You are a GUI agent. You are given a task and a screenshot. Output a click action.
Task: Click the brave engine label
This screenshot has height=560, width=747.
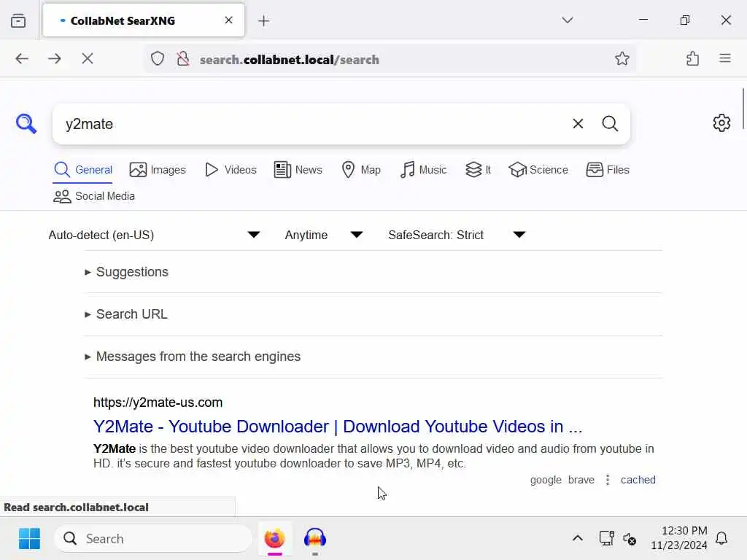pos(581,480)
